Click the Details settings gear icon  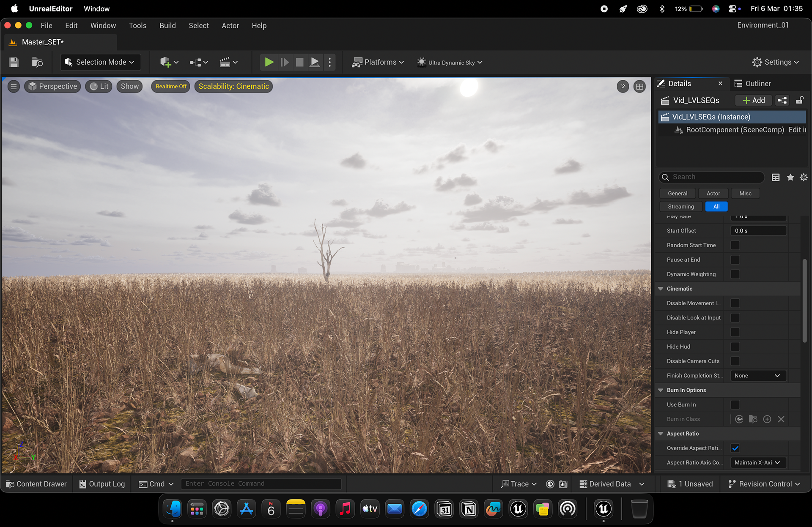coord(804,177)
